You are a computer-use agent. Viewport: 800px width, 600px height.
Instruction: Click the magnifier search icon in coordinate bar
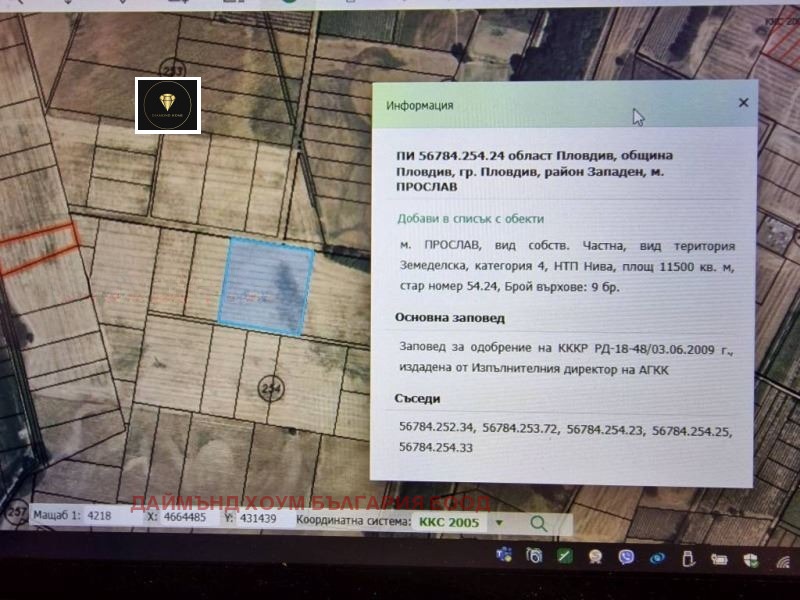point(538,523)
